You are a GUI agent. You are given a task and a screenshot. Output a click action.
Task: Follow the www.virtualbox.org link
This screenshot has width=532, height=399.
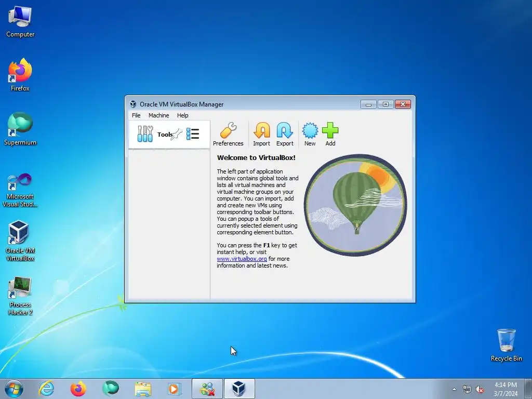242,259
